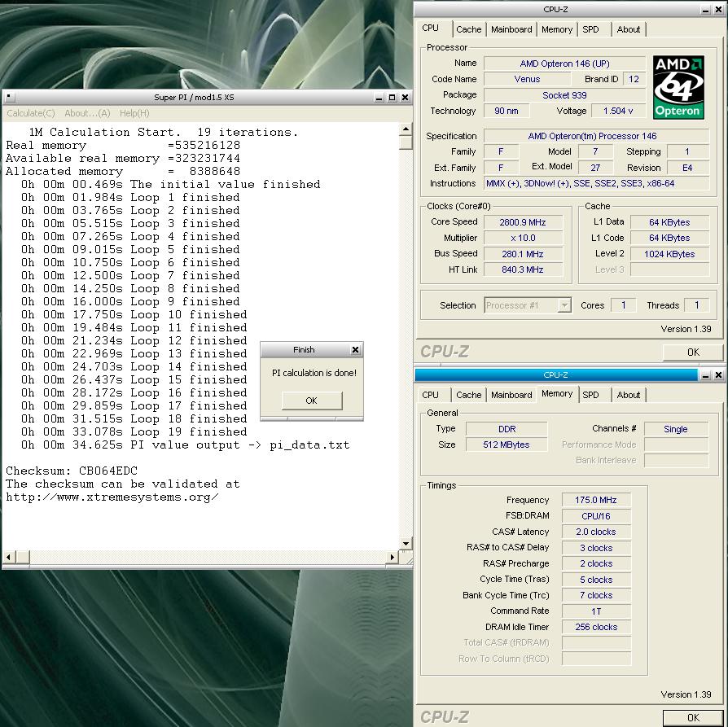Click OK in the Finish dialog
Viewport: 728px width, 727px height.
tap(312, 401)
